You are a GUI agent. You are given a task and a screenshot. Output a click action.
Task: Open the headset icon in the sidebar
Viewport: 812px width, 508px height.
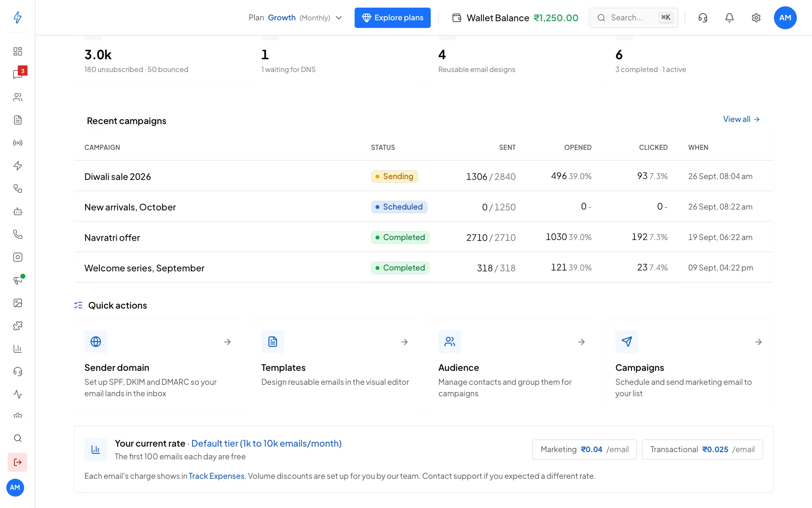(17, 371)
